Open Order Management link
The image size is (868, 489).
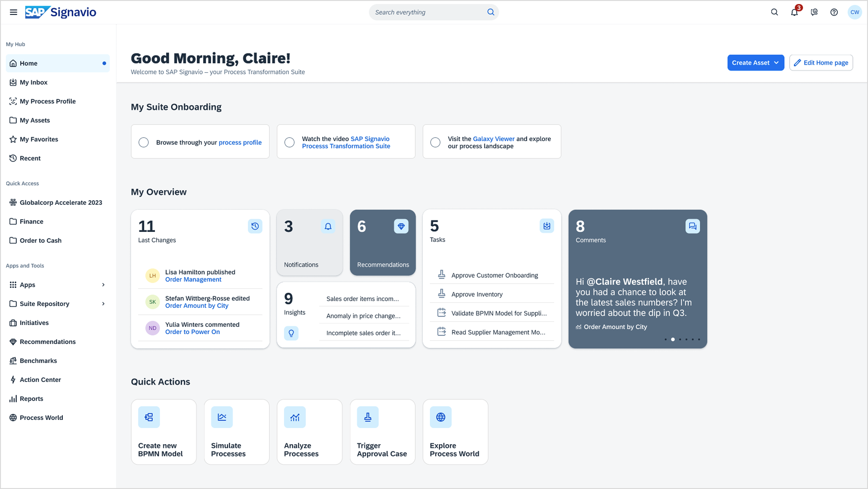tap(193, 279)
